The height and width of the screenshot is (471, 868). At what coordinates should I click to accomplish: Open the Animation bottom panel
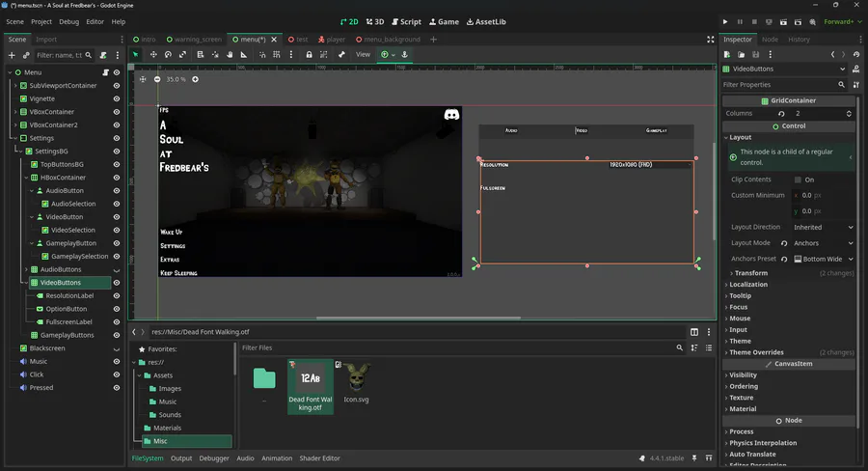[277, 458]
